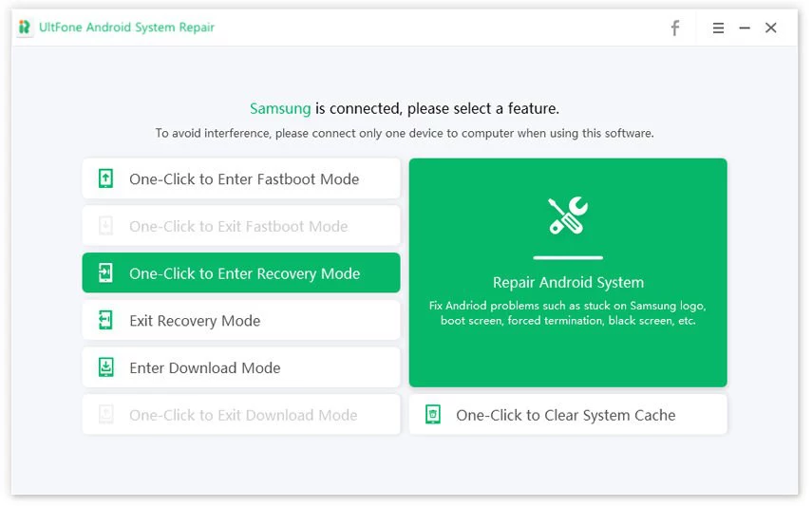
Task: Click the Enter Fastboot Mode phone icon
Action: [x=105, y=178]
